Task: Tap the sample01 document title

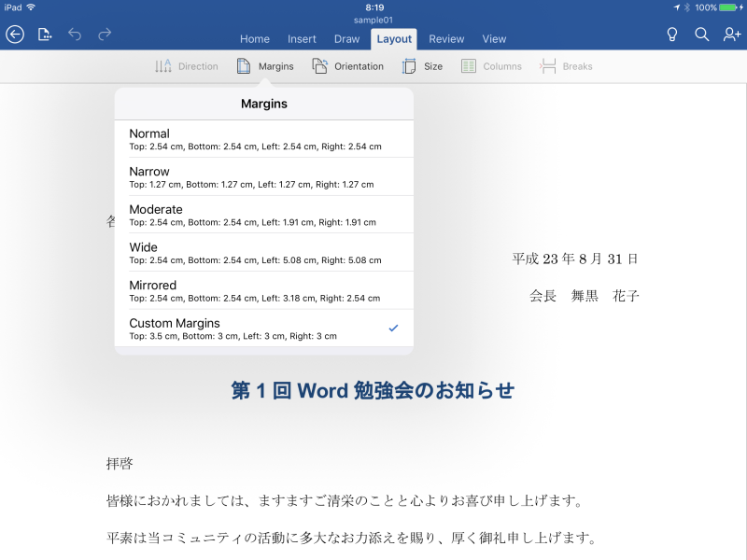Action: tap(373, 20)
